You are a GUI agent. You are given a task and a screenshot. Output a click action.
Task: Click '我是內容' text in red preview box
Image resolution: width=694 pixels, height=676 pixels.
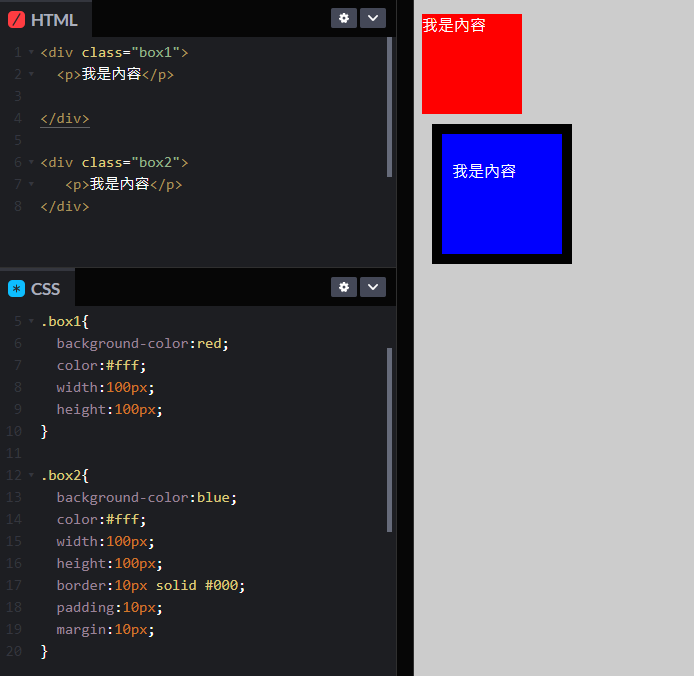454,25
